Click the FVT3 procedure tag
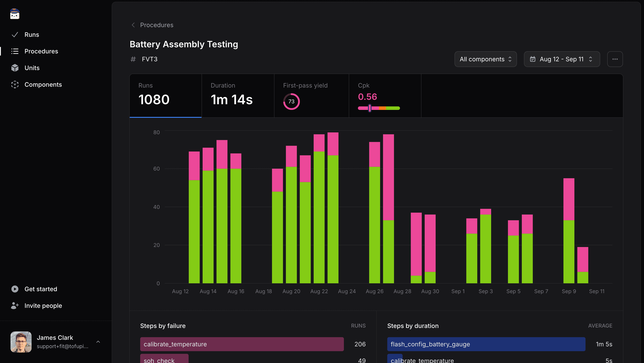The image size is (644, 363). click(x=149, y=59)
